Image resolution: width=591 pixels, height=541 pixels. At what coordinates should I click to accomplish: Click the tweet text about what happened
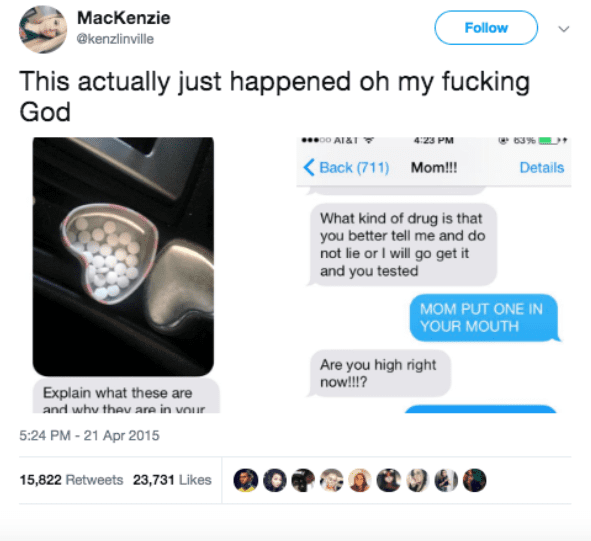click(x=275, y=97)
